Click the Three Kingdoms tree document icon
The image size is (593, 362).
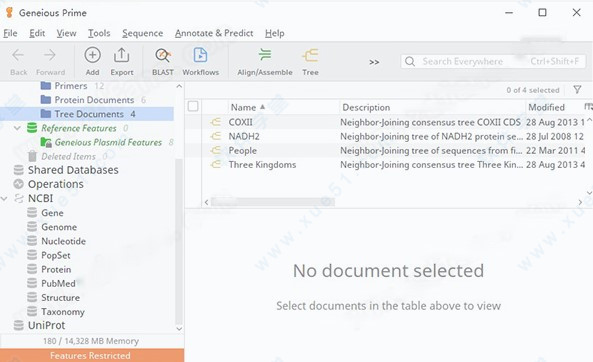[x=216, y=165]
